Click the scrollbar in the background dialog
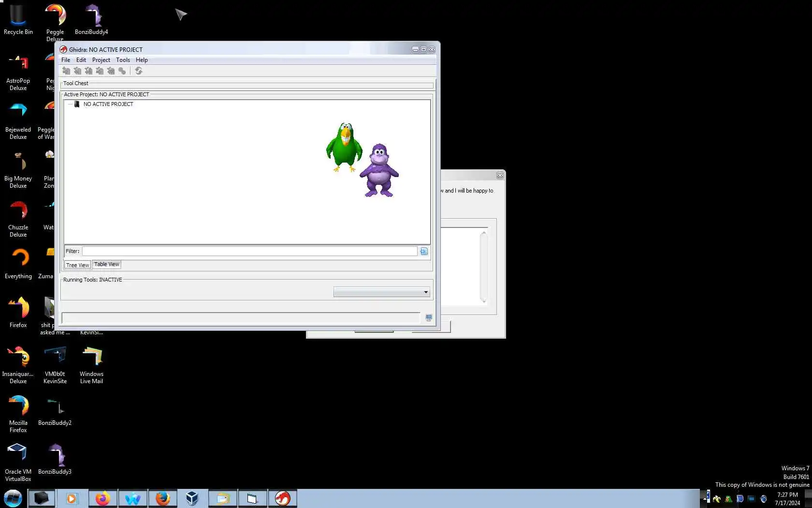This screenshot has width=812, height=508. point(483,267)
